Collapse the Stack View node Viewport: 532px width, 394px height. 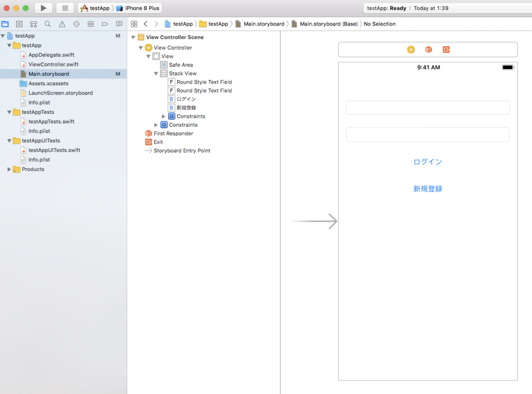156,74
